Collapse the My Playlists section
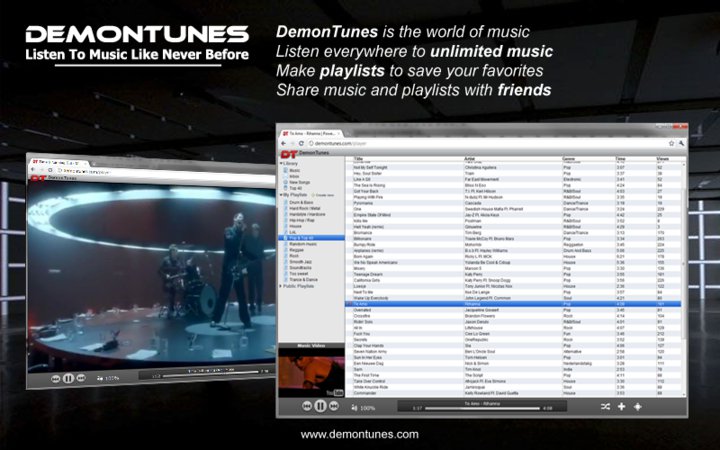Viewport: 720px width, 450px height. pos(292,195)
